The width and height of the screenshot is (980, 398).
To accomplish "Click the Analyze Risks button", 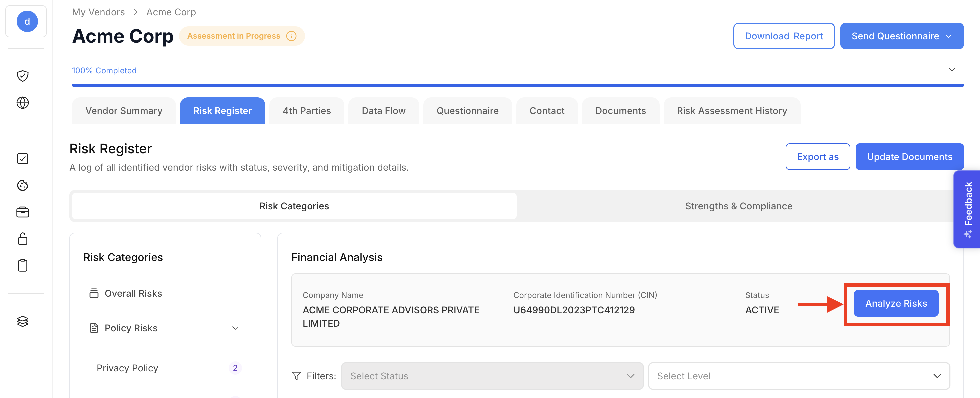I will pyautogui.click(x=896, y=303).
